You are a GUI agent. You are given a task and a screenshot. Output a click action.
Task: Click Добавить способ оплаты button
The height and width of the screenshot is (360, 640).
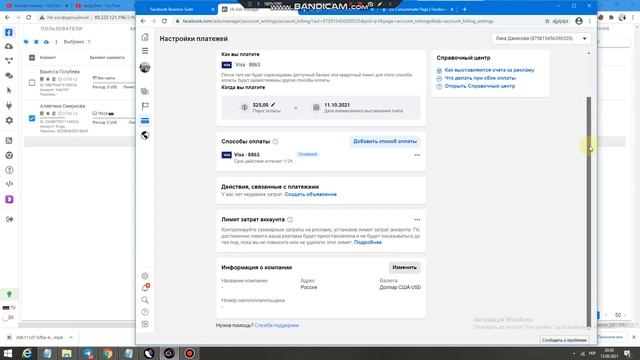coord(385,141)
